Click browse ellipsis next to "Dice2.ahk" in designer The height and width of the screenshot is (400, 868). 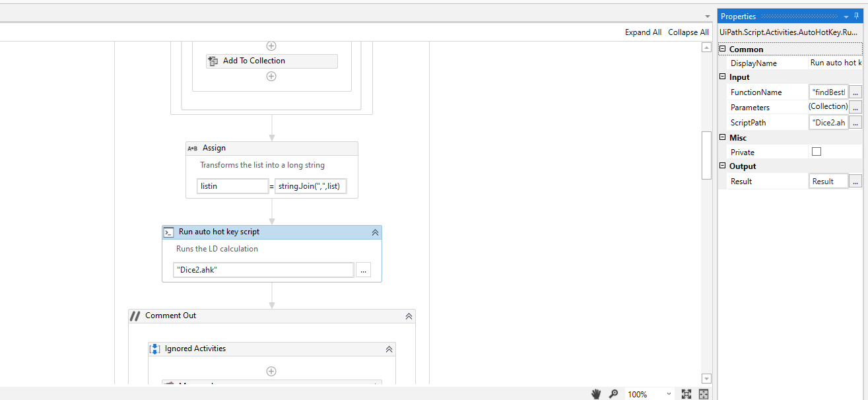tap(363, 270)
